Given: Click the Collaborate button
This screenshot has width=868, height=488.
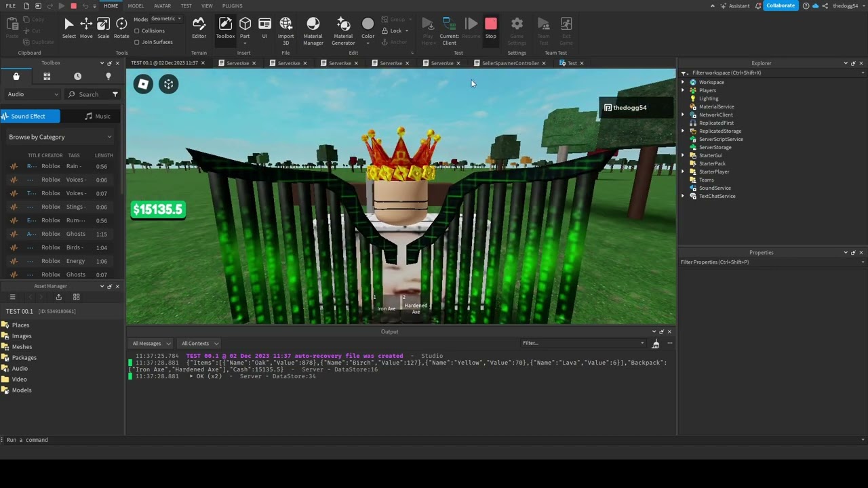Looking at the screenshot, I should pyautogui.click(x=781, y=5).
